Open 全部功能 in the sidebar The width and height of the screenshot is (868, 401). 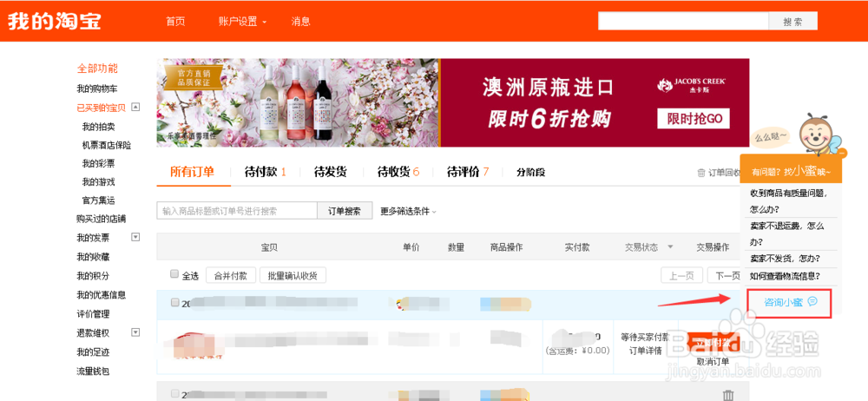pyautogui.click(x=97, y=69)
